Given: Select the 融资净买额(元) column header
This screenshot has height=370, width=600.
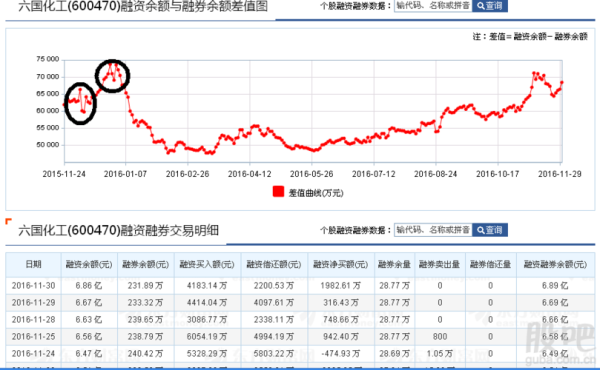Looking at the screenshot, I should [341, 264].
